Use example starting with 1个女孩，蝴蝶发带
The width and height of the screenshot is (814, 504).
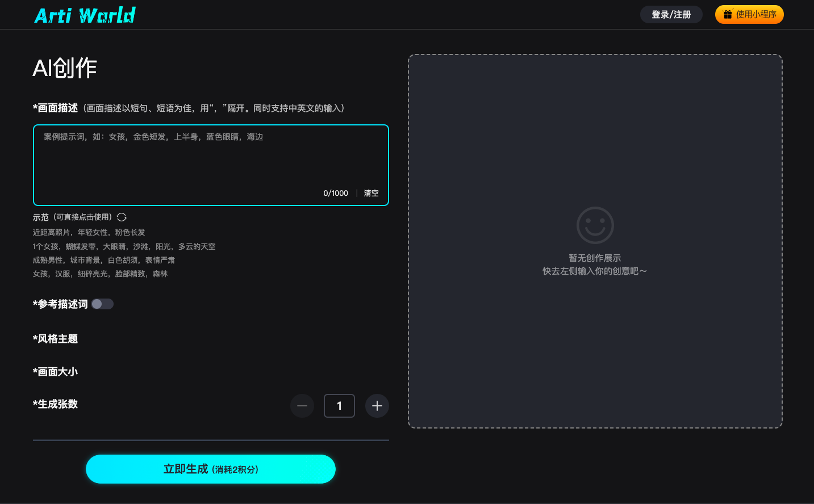(x=124, y=247)
